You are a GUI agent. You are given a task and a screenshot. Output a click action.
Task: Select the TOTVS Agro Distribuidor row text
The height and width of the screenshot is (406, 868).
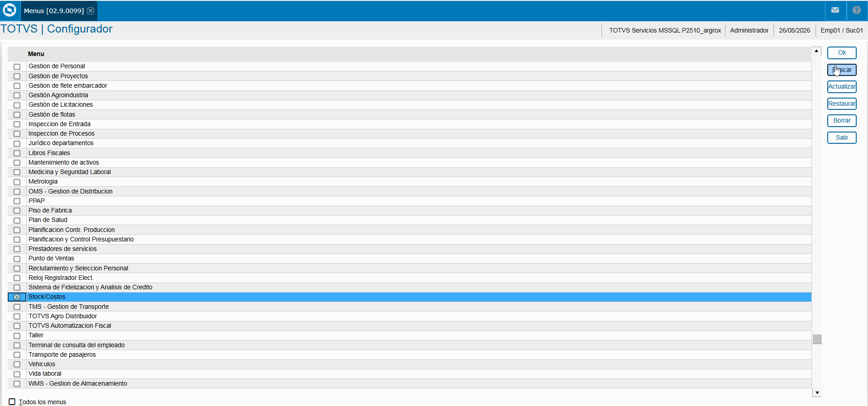pos(63,316)
